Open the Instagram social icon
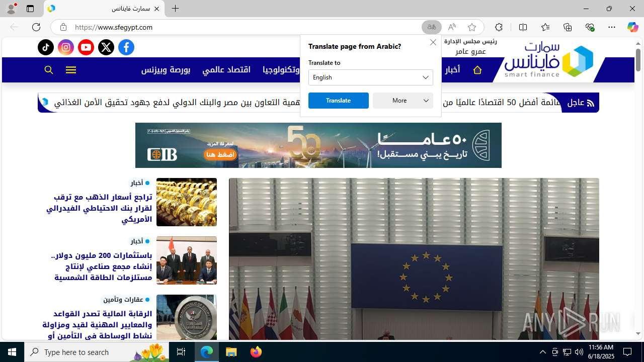The width and height of the screenshot is (644, 362). coord(66,47)
